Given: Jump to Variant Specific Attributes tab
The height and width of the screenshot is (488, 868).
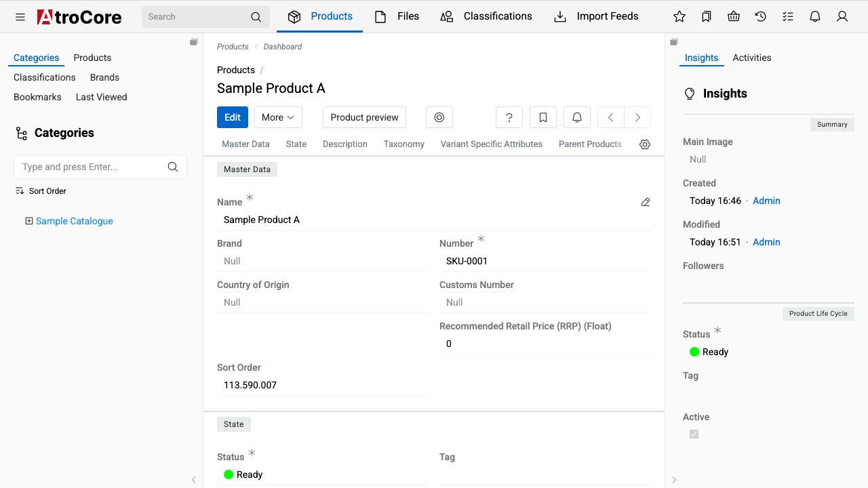Looking at the screenshot, I should [x=492, y=144].
